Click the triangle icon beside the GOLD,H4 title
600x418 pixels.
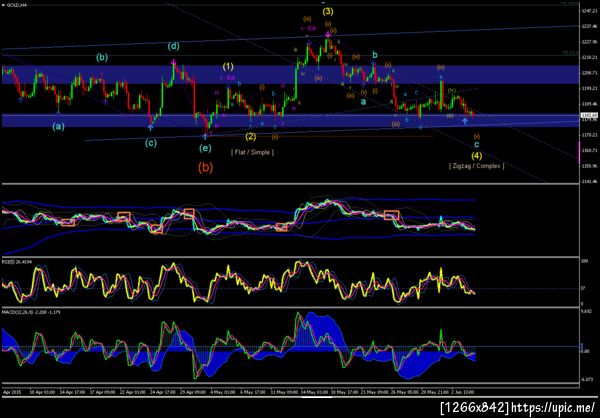point(3,5)
